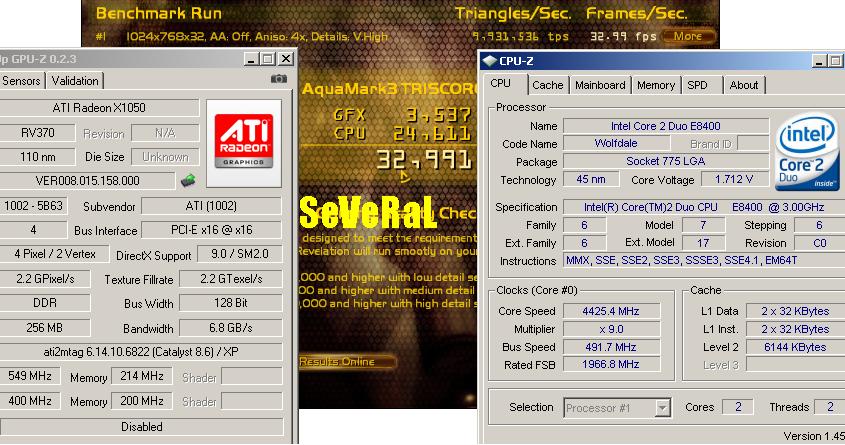
Task: Switch to the Sensors tab in GPU-Z
Action: (x=22, y=81)
